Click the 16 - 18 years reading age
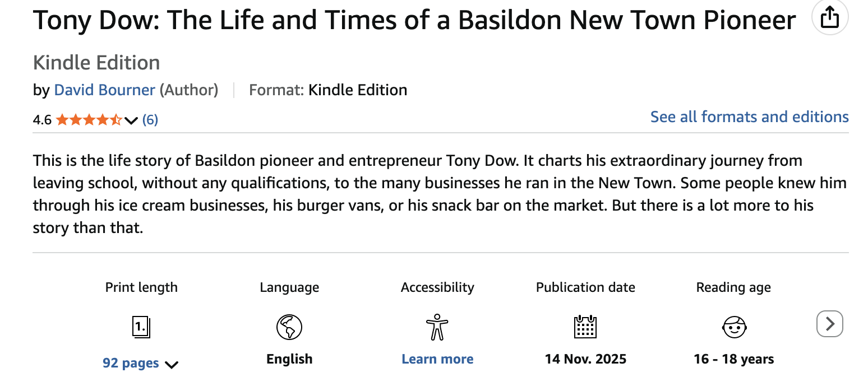Screen dimensions: 868x391 (733, 360)
